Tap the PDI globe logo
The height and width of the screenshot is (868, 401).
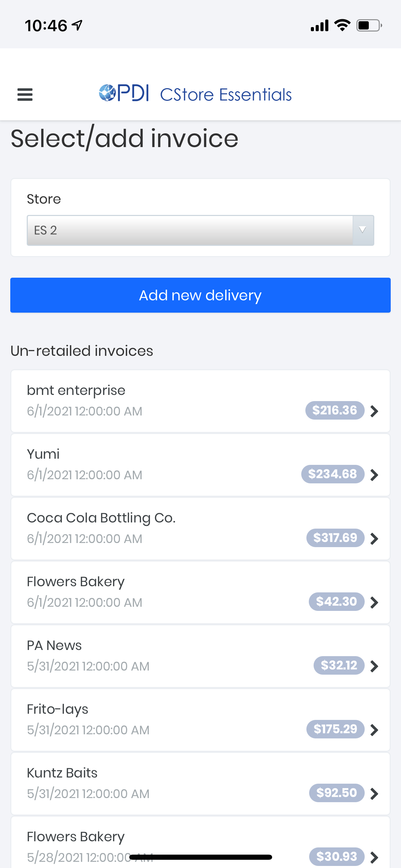pyautogui.click(x=108, y=93)
